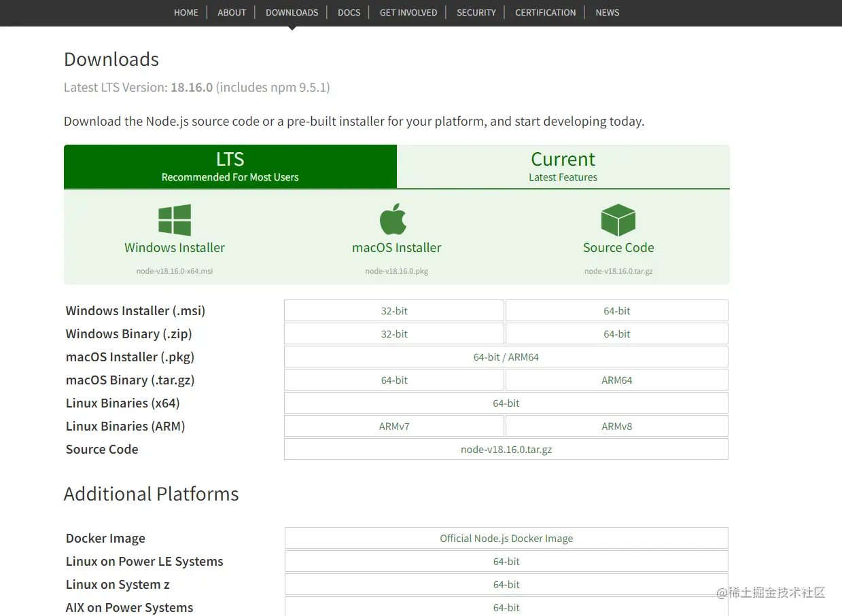Image resolution: width=842 pixels, height=616 pixels.
Task: Click the macOS Binary (.tar.gz) row label
Action: tap(130, 380)
